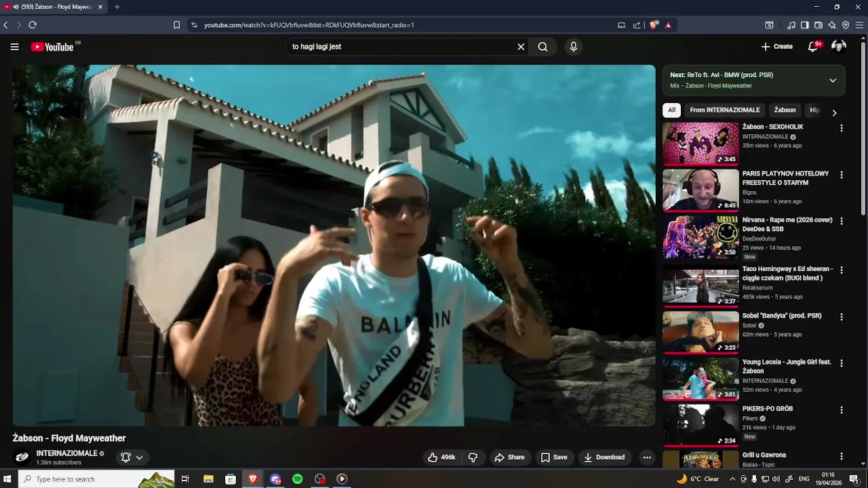This screenshot has height=488, width=868.
Task: Go back in browser history
Action: pyautogui.click(x=5, y=25)
